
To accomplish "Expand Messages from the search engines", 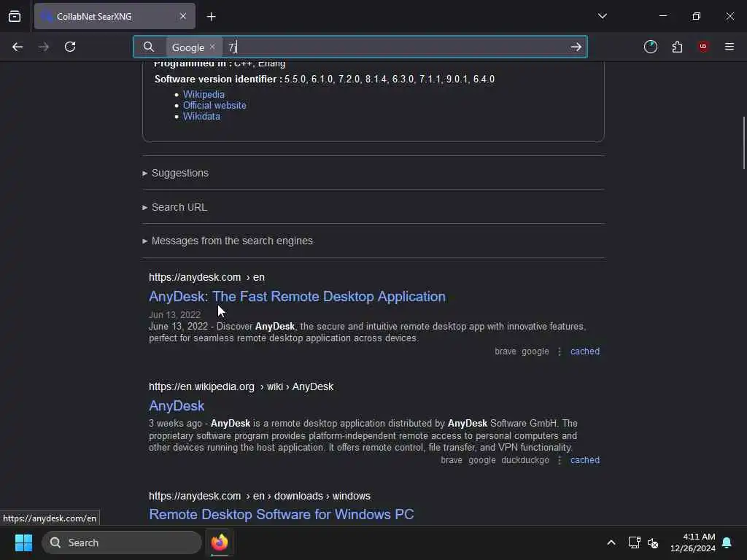I will [x=228, y=241].
